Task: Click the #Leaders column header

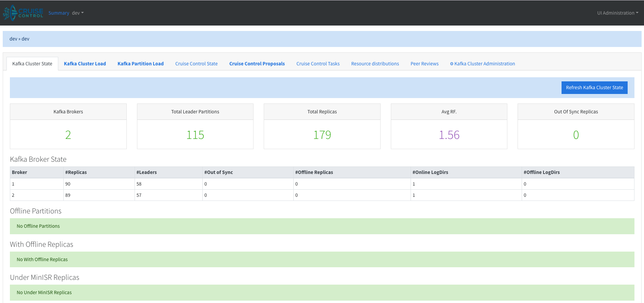Action: (x=147, y=172)
